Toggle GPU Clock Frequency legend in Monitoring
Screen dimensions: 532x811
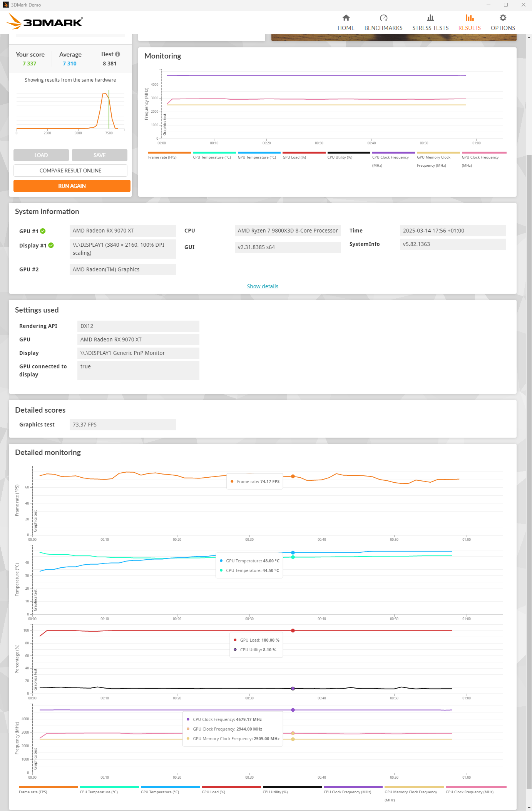click(x=484, y=159)
